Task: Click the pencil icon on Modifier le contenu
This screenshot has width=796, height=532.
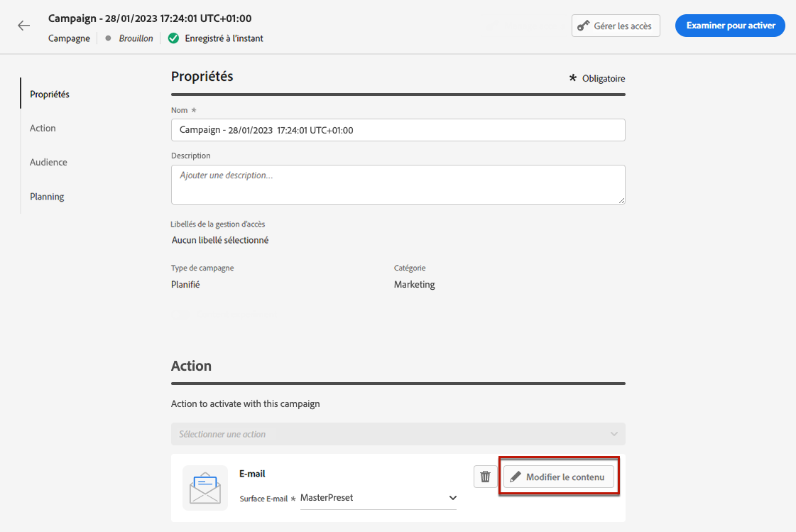Action: click(516, 477)
